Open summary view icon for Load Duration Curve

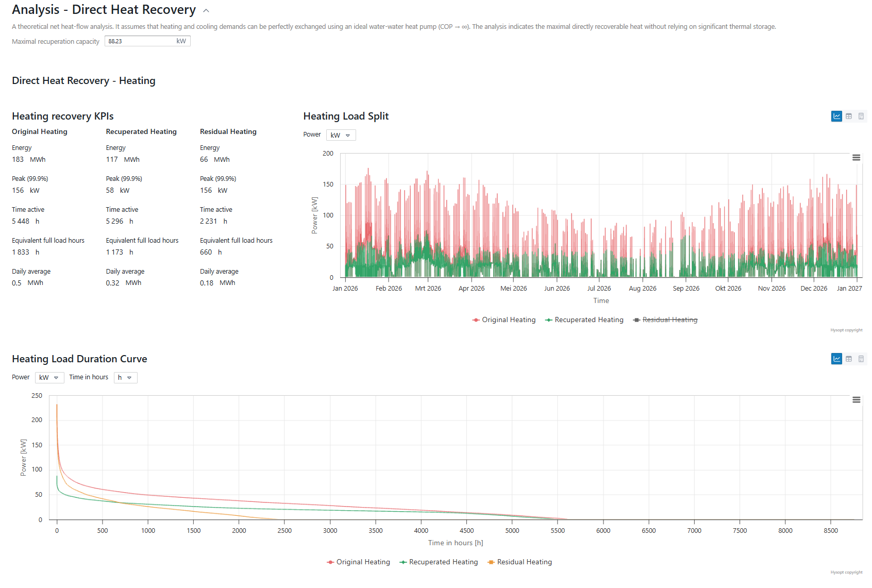tap(861, 359)
